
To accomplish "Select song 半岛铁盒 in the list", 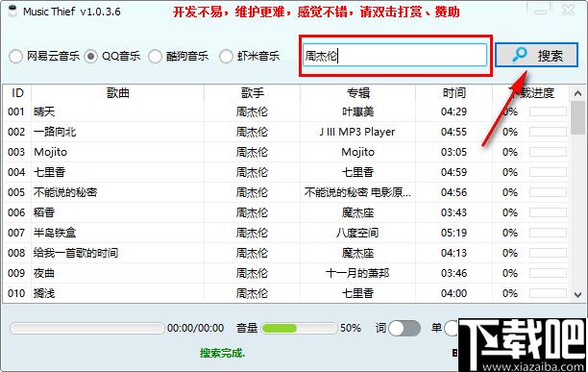I will (x=55, y=234).
